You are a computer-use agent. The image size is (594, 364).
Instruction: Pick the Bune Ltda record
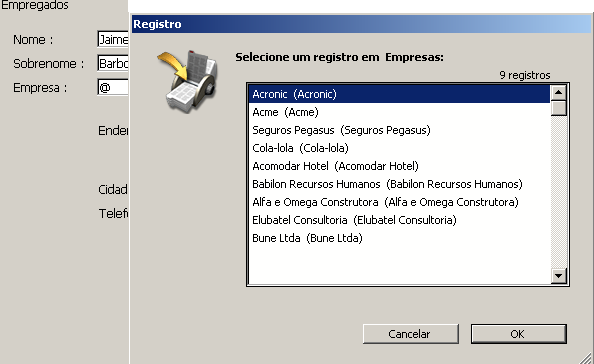399,238
